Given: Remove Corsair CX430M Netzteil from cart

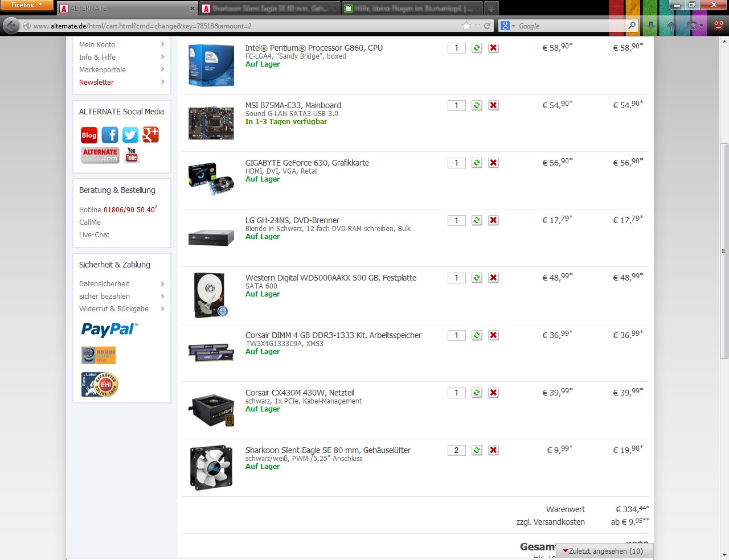Looking at the screenshot, I should coord(494,393).
